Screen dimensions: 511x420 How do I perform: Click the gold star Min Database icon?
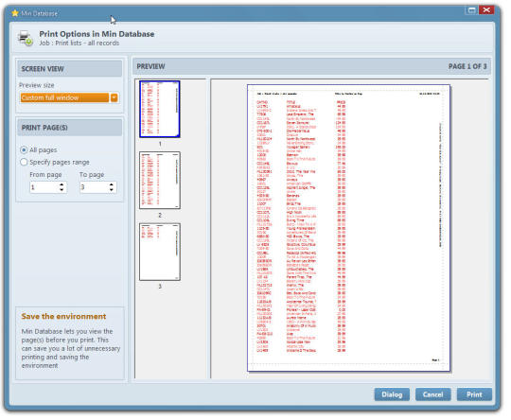(x=15, y=13)
